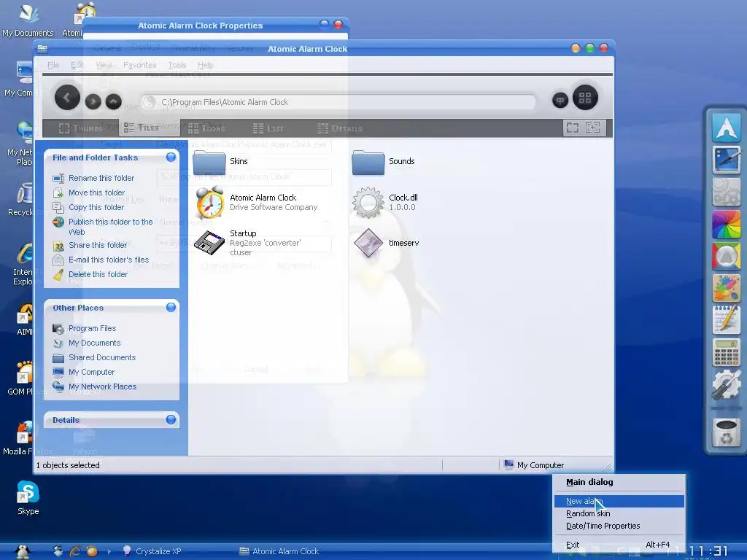Go to My Network Places link
This screenshot has height=560, width=747.
click(x=102, y=386)
